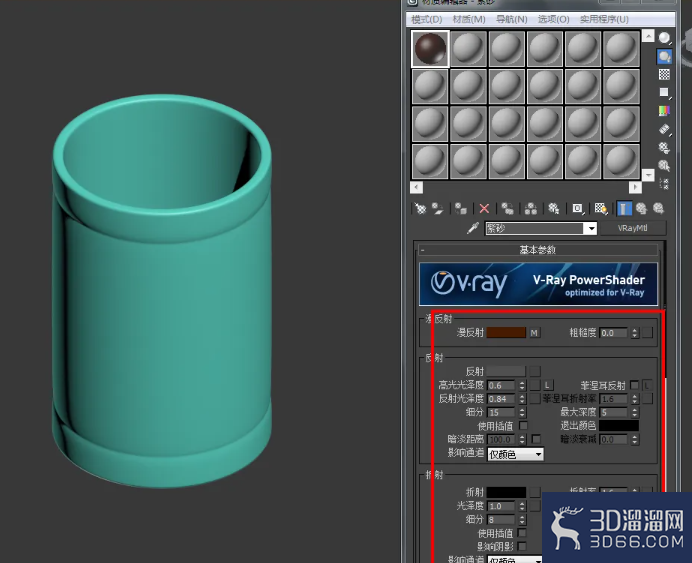
Task: Click the Make Unique icon
Action: click(x=531, y=208)
